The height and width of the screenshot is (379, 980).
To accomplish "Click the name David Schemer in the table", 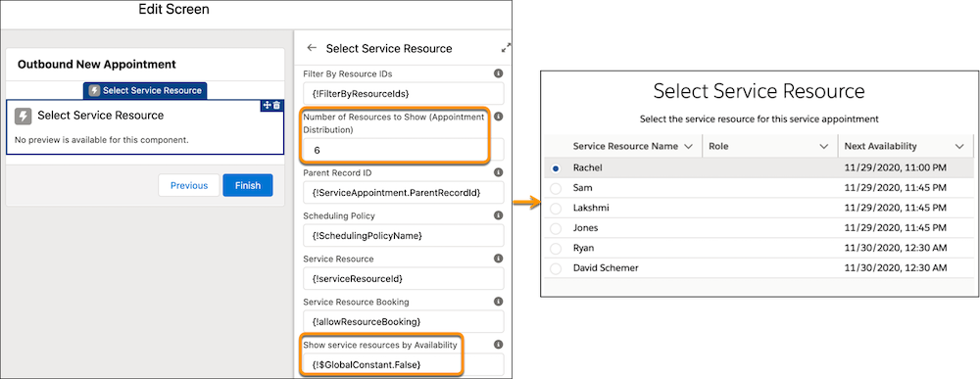I will 606,268.
